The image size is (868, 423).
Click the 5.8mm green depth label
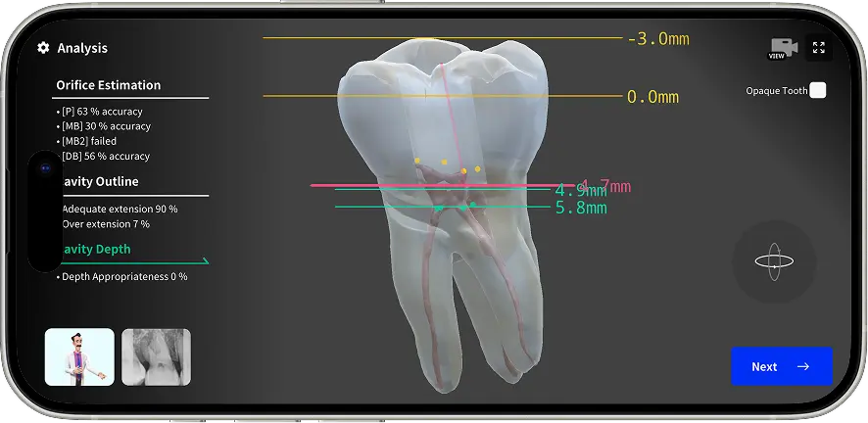581,208
